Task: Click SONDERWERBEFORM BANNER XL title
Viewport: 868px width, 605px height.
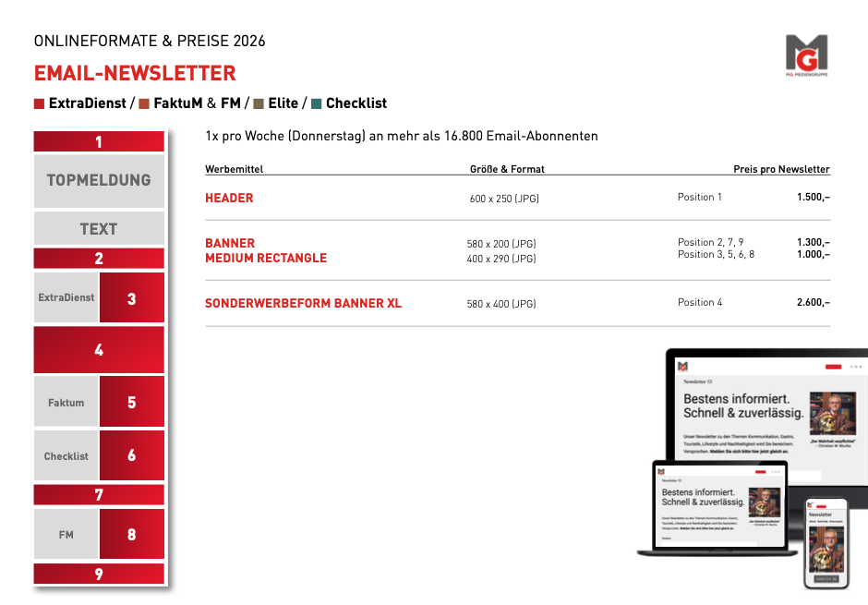Action: coord(303,303)
